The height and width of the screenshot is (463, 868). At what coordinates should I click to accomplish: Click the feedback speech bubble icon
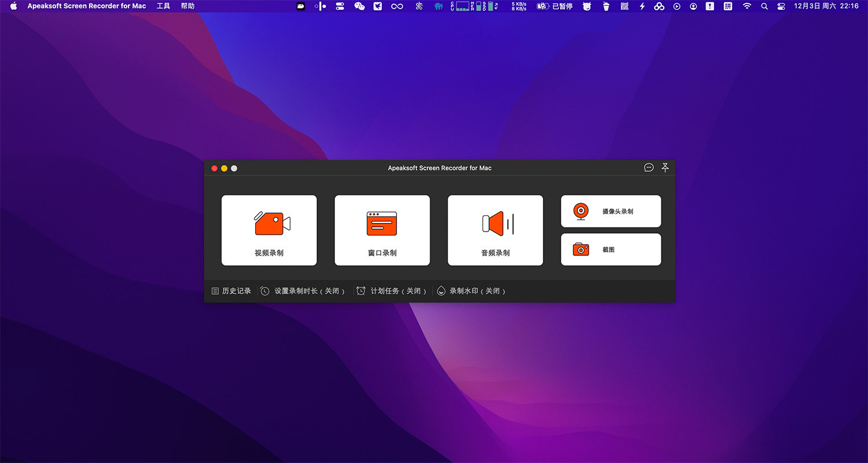[x=648, y=167]
